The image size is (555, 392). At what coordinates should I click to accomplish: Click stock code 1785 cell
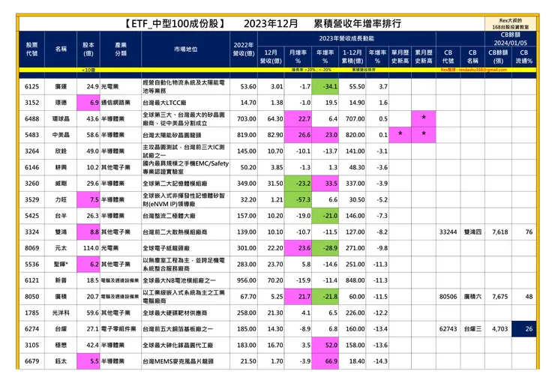[x=31, y=313]
